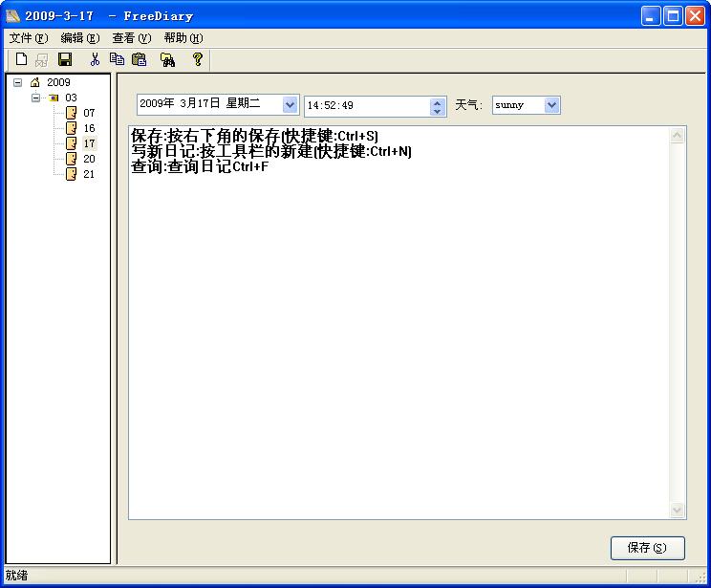Click the Paste clipboard icon

tap(140, 59)
